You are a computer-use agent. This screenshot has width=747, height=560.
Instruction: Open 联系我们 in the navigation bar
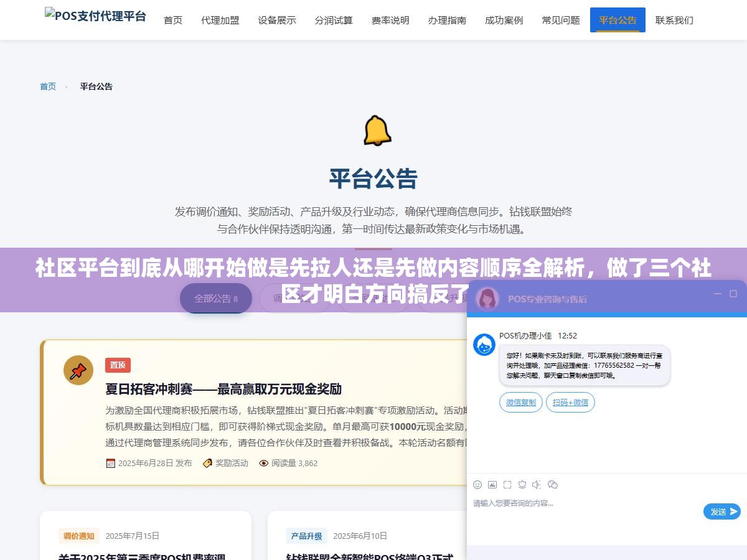674,20
